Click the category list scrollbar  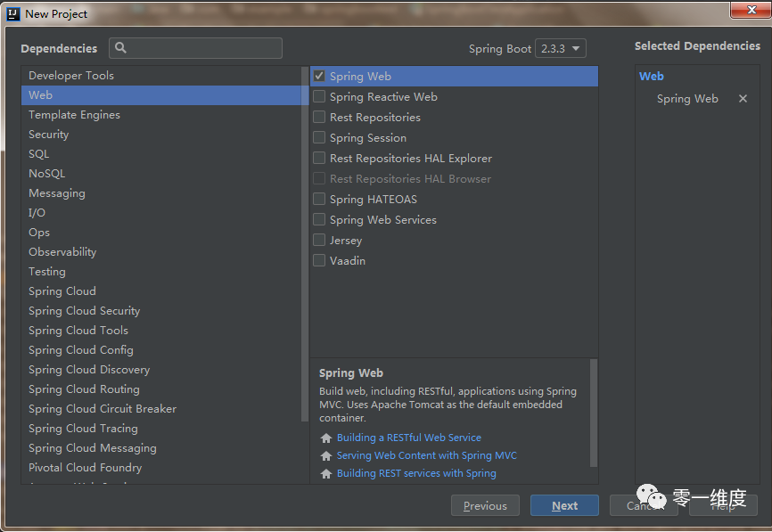tap(305, 243)
